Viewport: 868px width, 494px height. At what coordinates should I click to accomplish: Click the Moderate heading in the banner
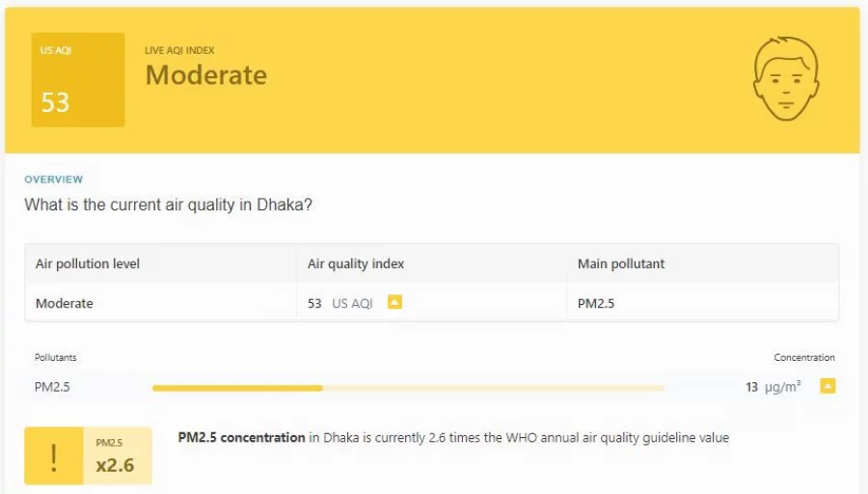pyautogui.click(x=206, y=75)
